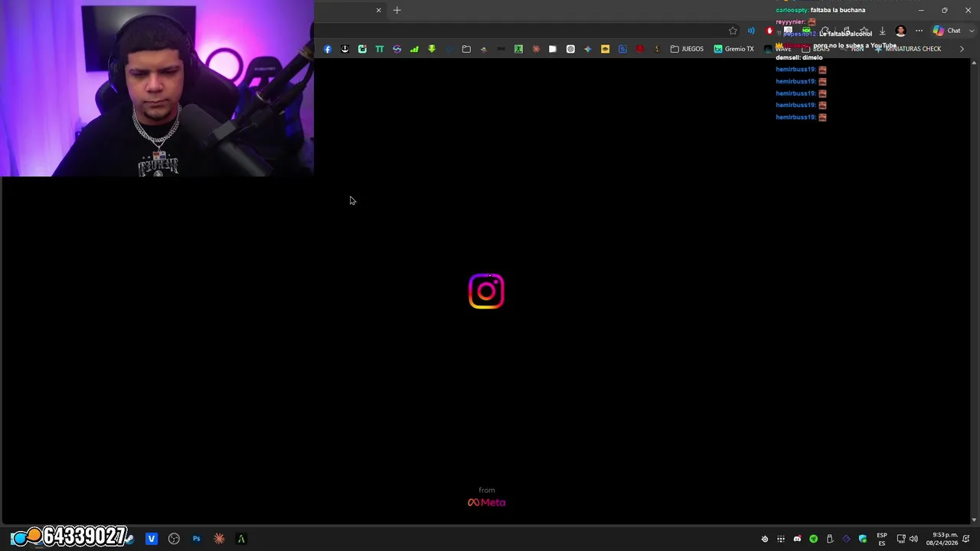Open the green TT bookmark
Image resolution: width=980 pixels, height=551 pixels.
[379, 49]
